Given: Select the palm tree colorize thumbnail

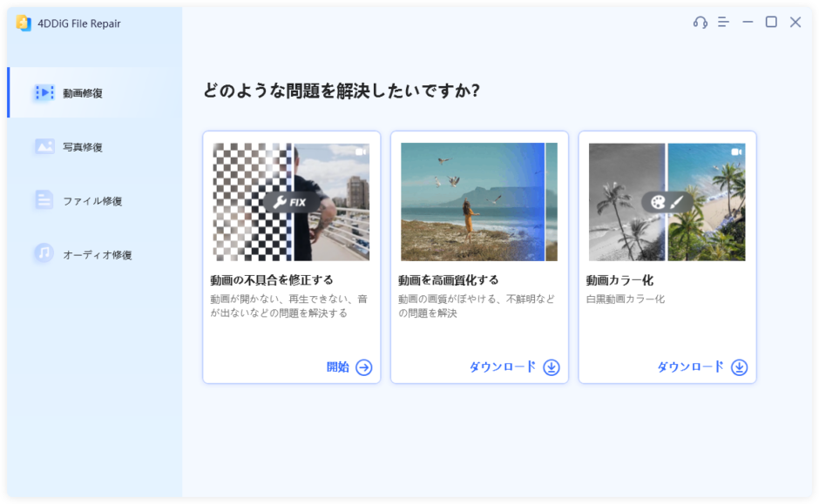Looking at the screenshot, I should click(x=667, y=202).
